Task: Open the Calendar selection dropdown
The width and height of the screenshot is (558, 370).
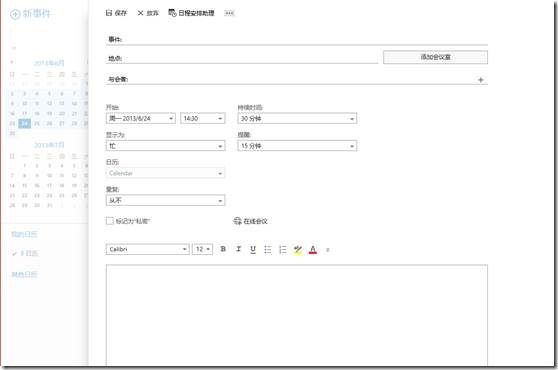Action: (x=165, y=173)
